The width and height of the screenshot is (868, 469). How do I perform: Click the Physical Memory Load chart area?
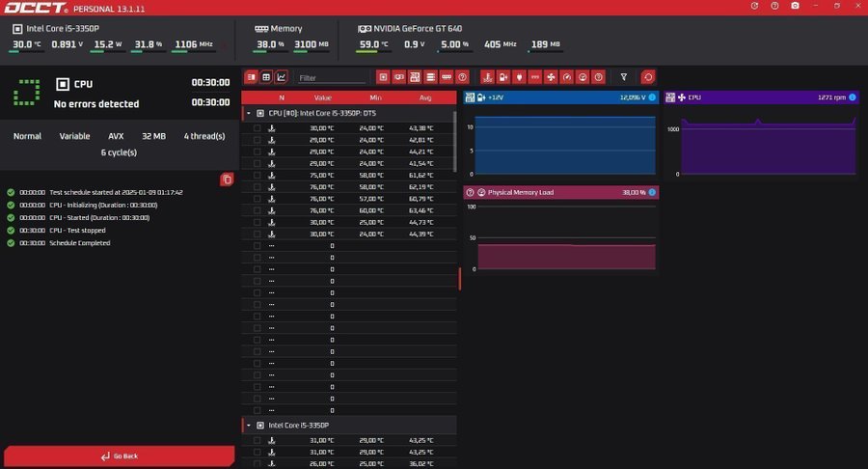565,238
